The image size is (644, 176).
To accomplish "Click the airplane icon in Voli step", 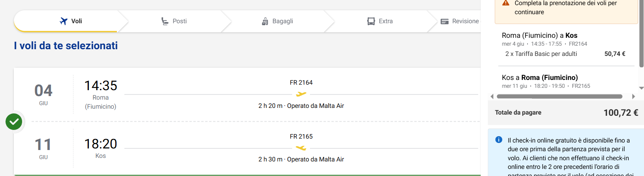I will [x=64, y=21].
